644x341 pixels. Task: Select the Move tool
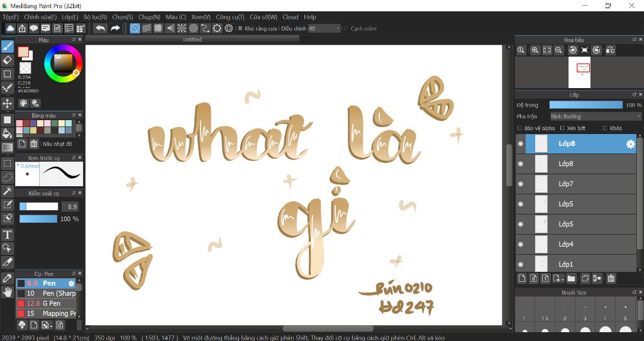(8, 103)
